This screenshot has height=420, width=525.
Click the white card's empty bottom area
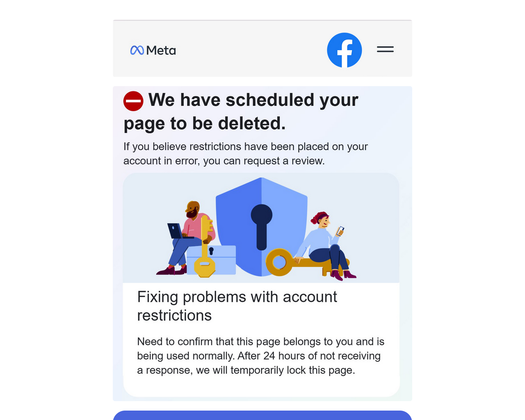coord(262,386)
